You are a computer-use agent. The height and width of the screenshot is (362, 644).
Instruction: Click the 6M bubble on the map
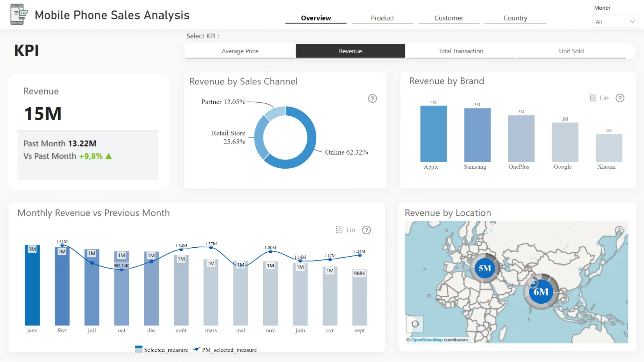point(541,292)
